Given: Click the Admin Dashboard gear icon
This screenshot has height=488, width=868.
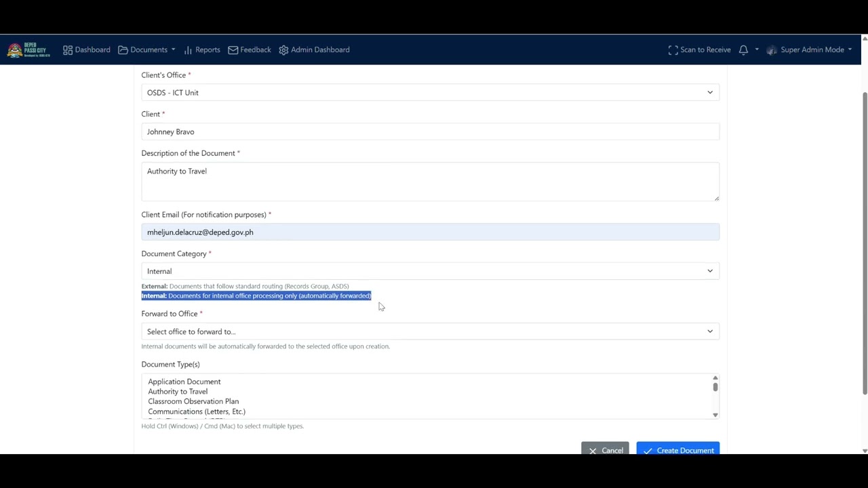Looking at the screenshot, I should click(283, 49).
